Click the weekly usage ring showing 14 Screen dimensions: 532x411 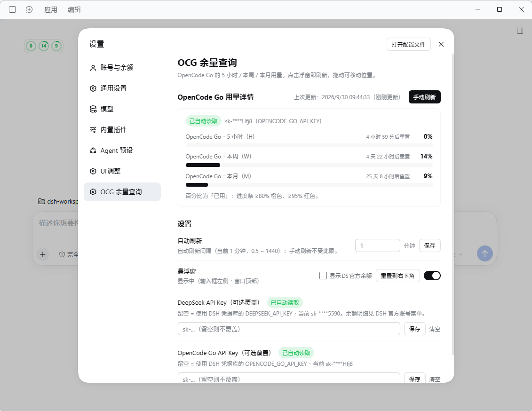pos(44,46)
